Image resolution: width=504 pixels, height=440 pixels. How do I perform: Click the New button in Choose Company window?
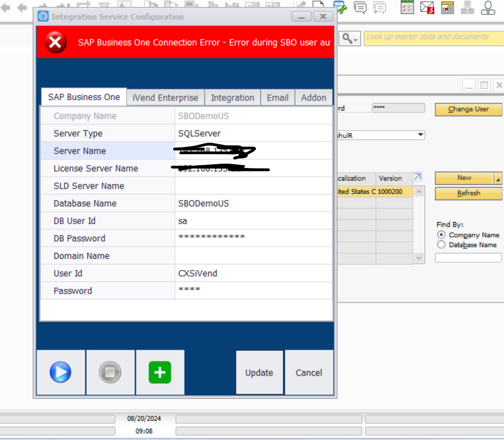point(464,178)
